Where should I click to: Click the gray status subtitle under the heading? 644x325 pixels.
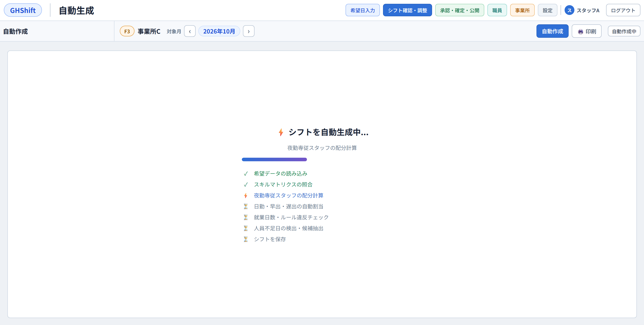322,148
